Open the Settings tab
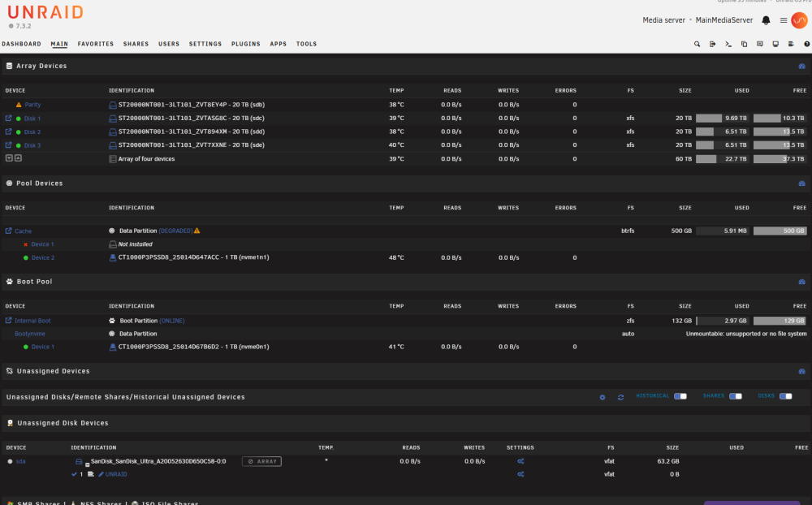This screenshot has height=505, width=812. (205, 44)
